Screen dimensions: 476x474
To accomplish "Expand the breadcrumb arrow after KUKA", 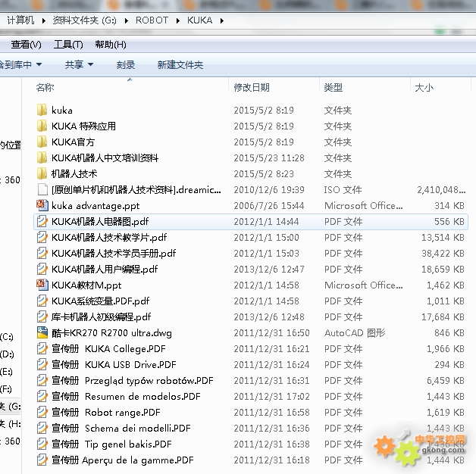I will coord(221,20).
